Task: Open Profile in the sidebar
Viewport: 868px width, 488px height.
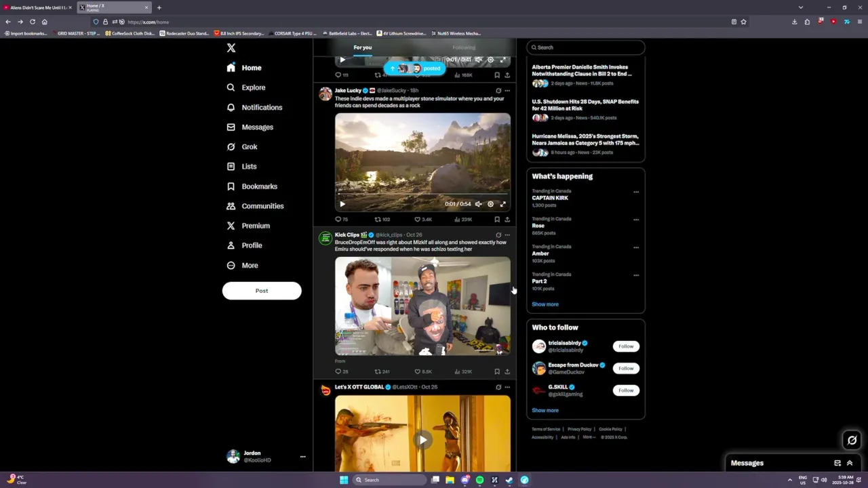Action: point(244,245)
